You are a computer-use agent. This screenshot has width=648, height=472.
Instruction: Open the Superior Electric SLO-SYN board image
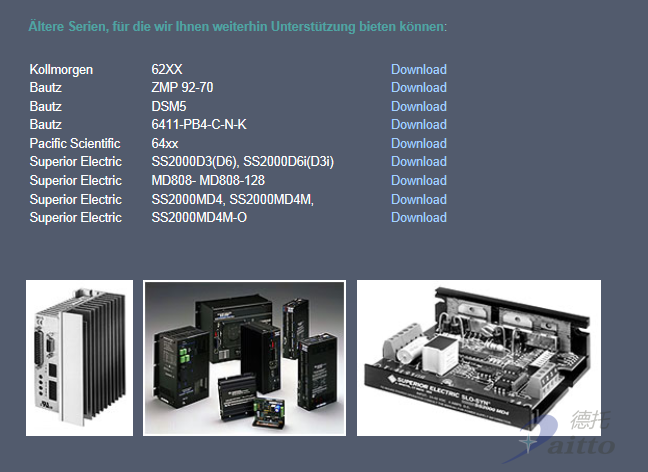pos(479,358)
